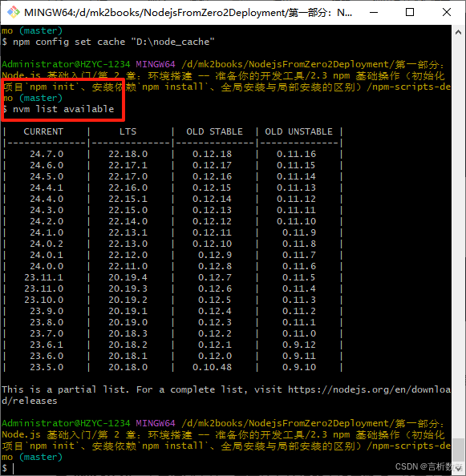The image size is (466, 476).
Task: Click version 22.11.0 in LTS column
Action: pos(128,266)
